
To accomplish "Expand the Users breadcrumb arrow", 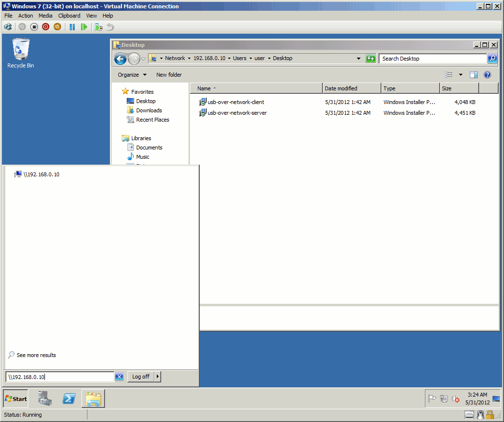I will 251,59.
